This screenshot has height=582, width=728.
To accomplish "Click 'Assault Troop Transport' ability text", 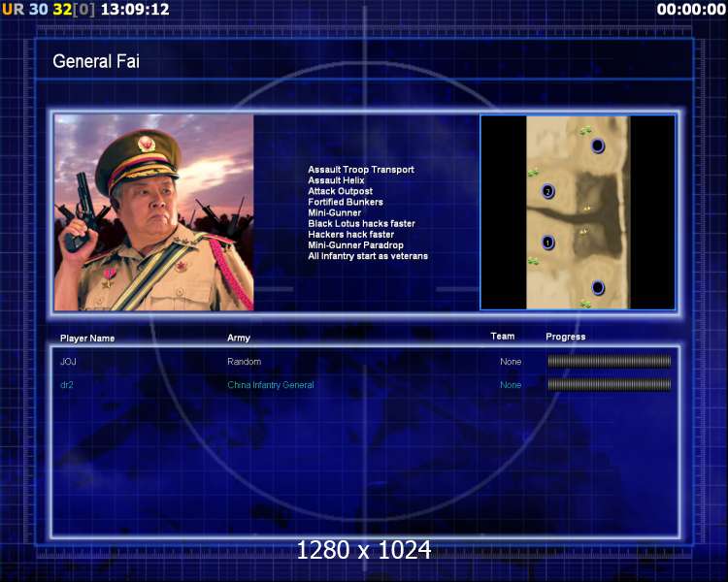I will pos(361,170).
